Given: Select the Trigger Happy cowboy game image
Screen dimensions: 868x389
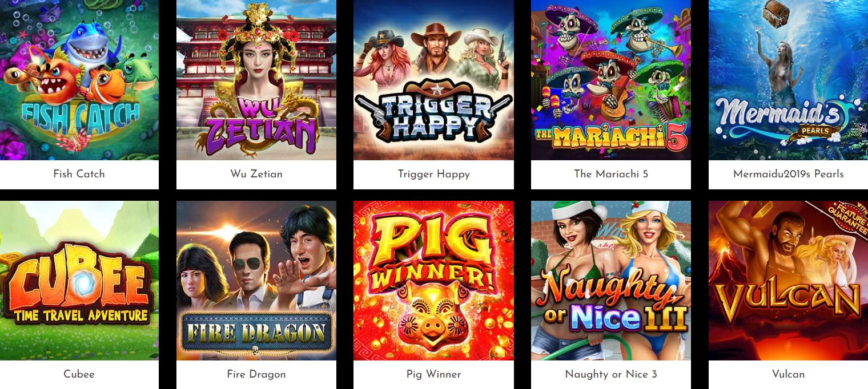Looking at the screenshot, I should click(x=433, y=80).
